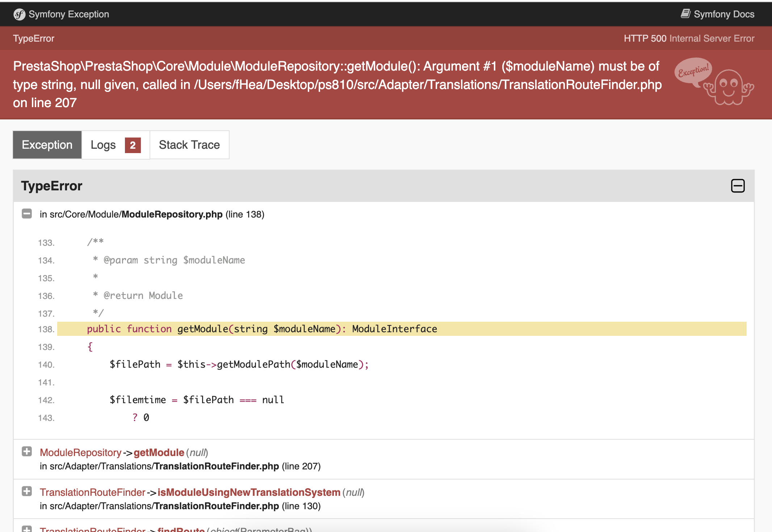Collapse the ModuleRepository.php code snippet
Screen dimensions: 772x532
click(26, 214)
